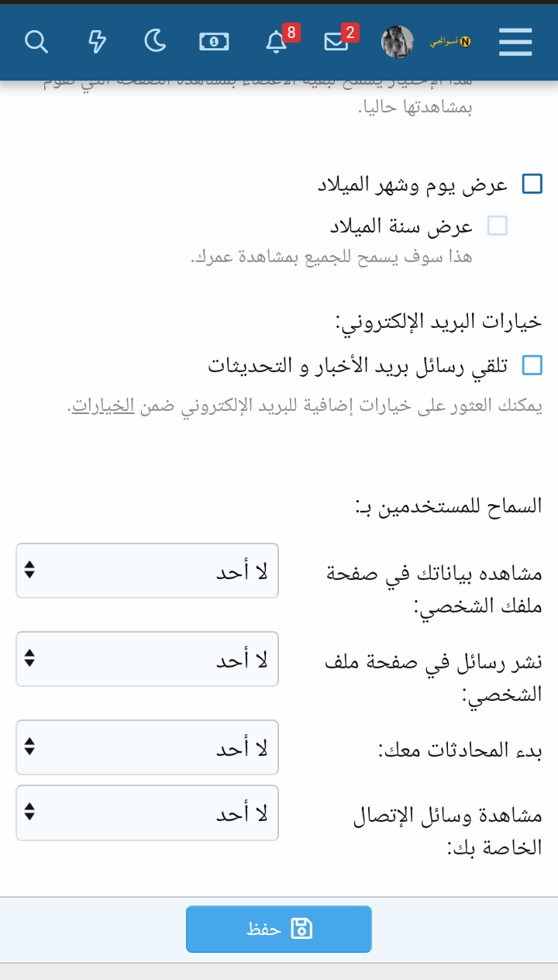Open the lightning bolt what's new icon

[x=97, y=41]
